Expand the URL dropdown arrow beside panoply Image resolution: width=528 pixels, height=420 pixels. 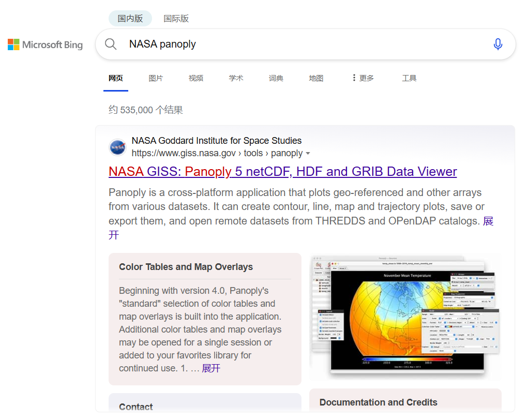coord(308,154)
